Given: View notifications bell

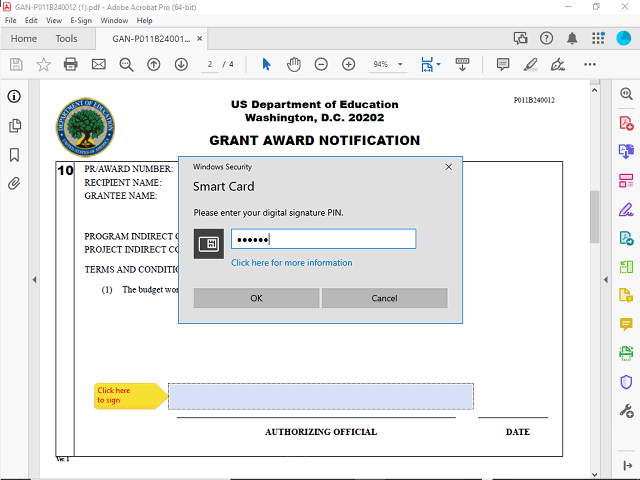Looking at the screenshot, I should (x=572, y=38).
